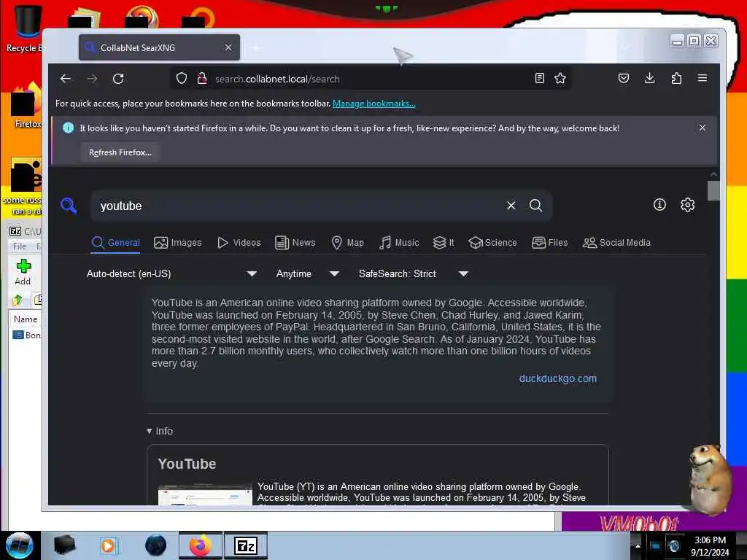Switch to the It search tab
The height and width of the screenshot is (560, 747).
444,243
